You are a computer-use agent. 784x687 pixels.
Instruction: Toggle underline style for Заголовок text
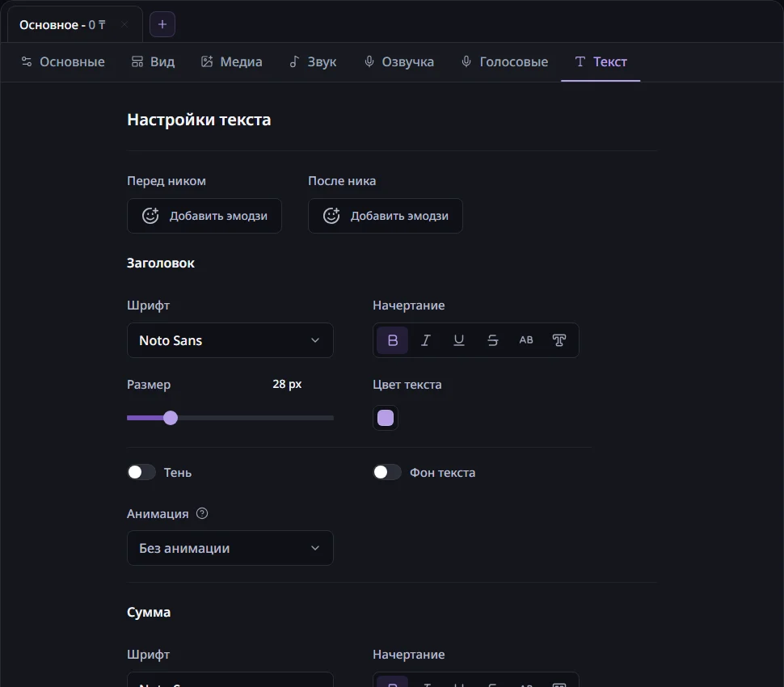pos(459,340)
